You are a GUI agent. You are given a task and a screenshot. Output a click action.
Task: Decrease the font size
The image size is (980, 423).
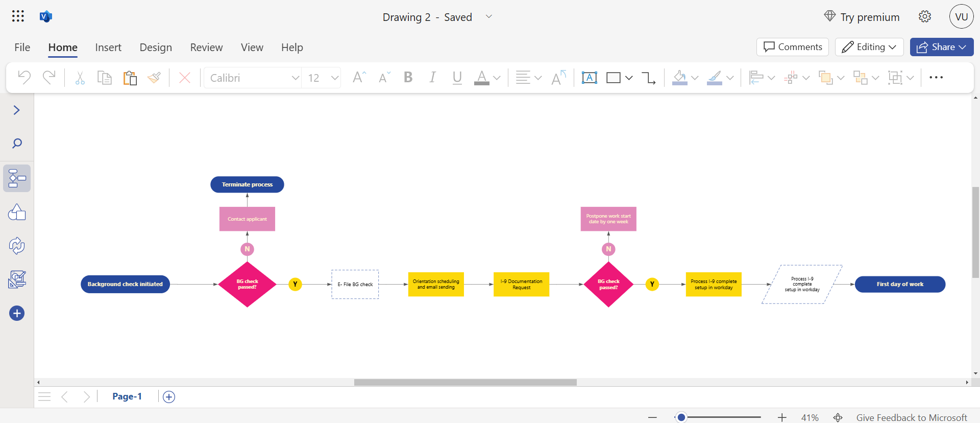tap(384, 78)
